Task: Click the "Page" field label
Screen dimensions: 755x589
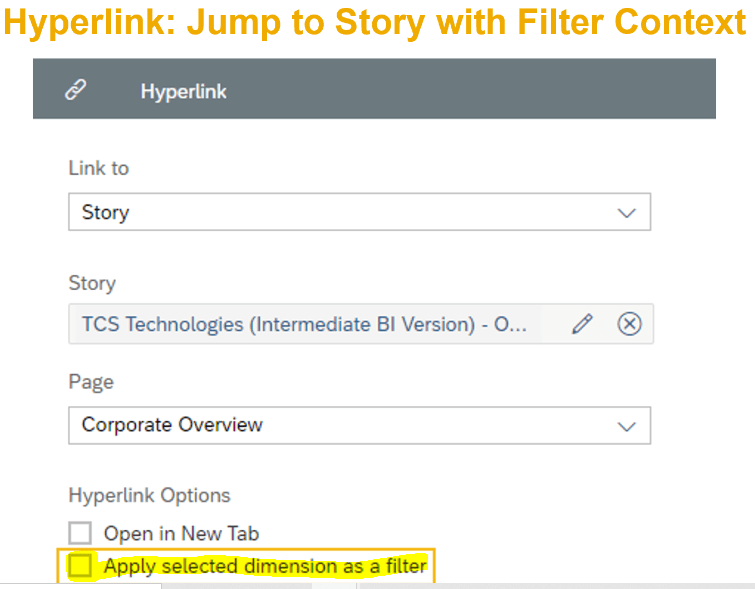Action: coord(91,382)
